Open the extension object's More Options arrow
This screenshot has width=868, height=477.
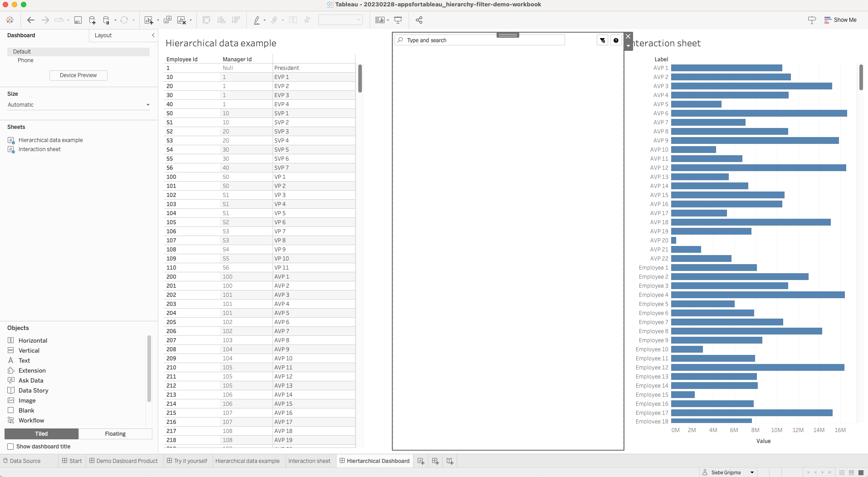coord(628,46)
